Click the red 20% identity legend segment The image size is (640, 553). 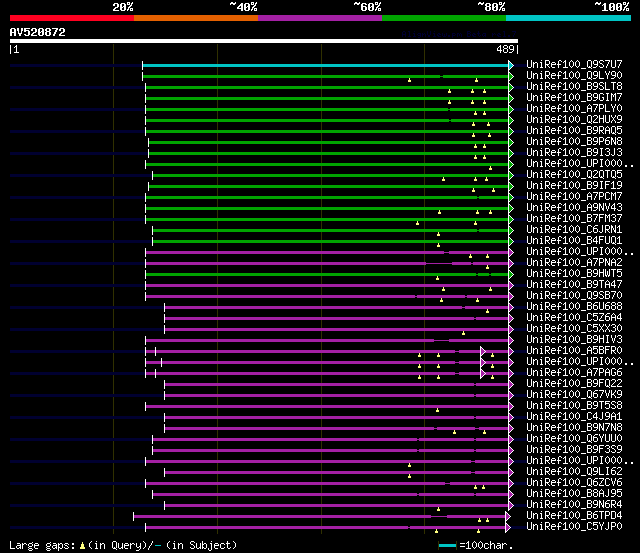coord(72,18)
